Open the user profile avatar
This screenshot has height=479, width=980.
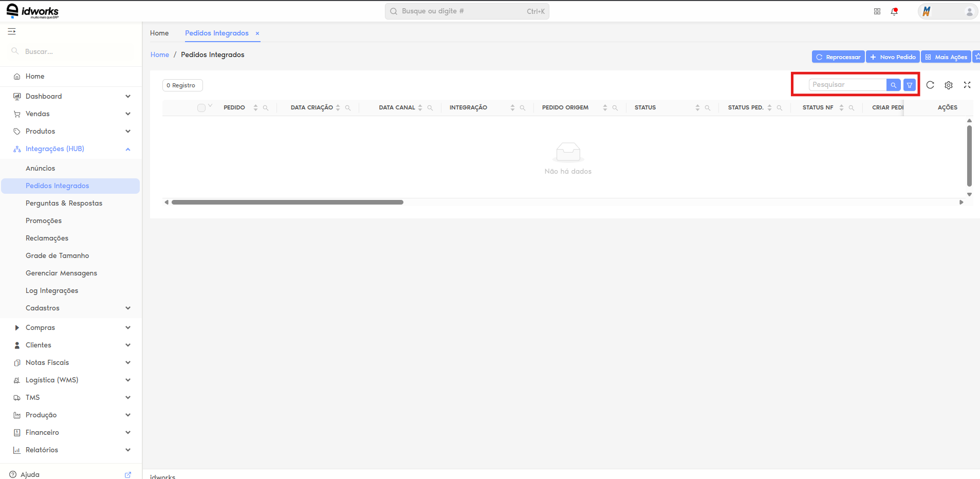click(969, 11)
